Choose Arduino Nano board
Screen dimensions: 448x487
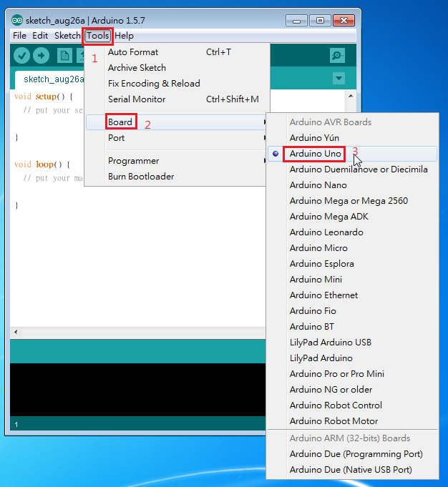(x=318, y=185)
